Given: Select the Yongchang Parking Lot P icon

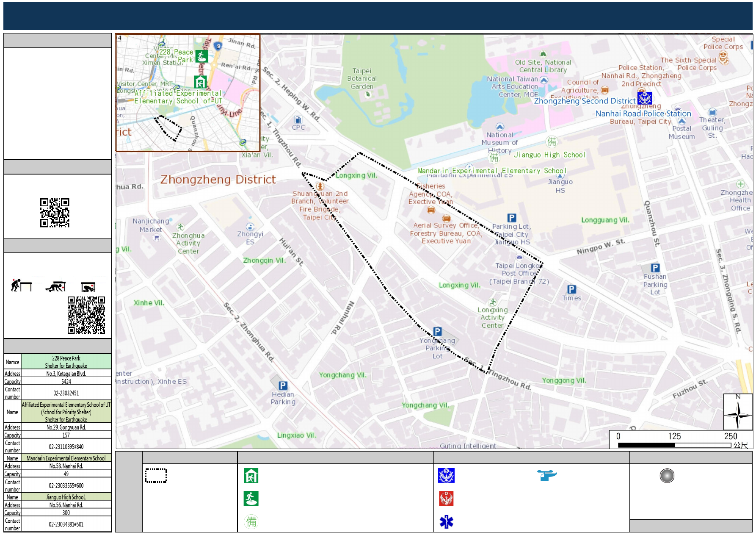Looking at the screenshot, I should click(438, 331).
